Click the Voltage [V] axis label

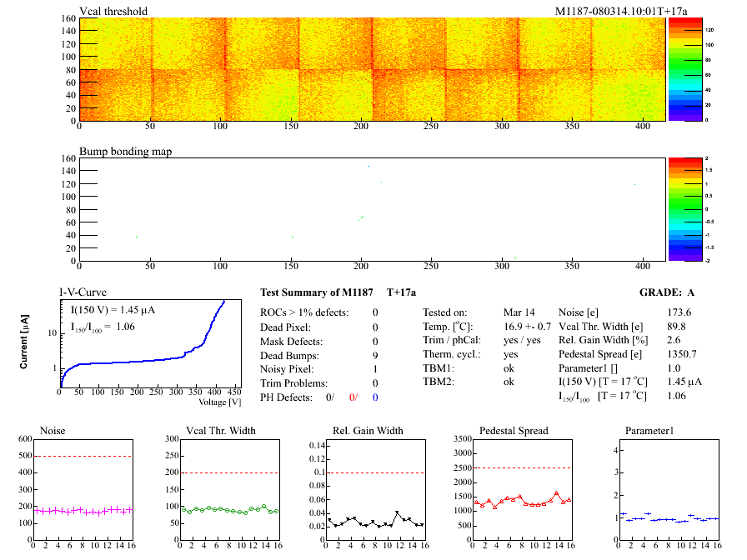tap(221, 402)
